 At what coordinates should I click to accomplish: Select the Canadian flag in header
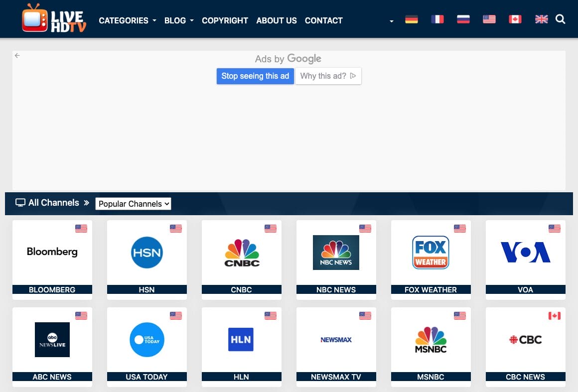515,19
